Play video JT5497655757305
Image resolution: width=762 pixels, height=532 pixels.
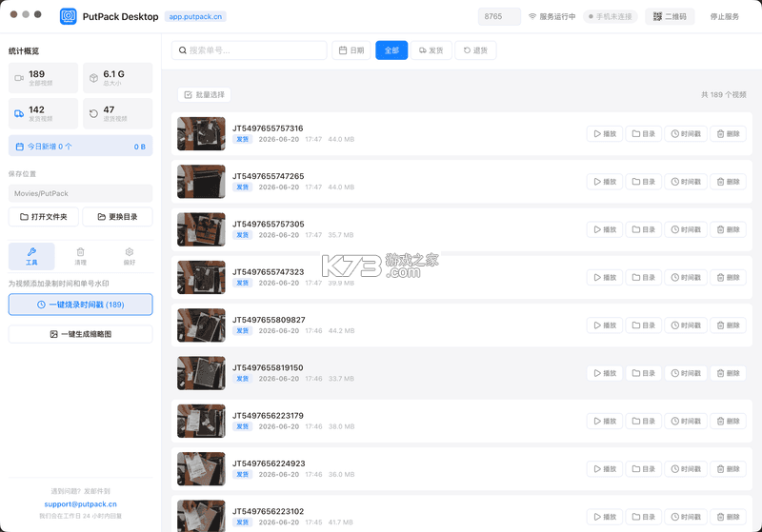click(x=605, y=229)
